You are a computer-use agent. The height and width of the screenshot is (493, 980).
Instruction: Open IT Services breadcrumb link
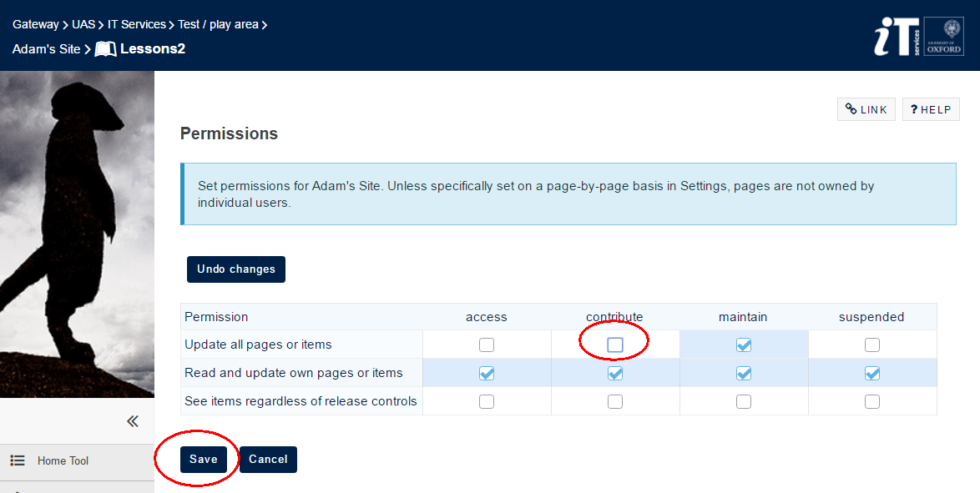[x=136, y=24]
